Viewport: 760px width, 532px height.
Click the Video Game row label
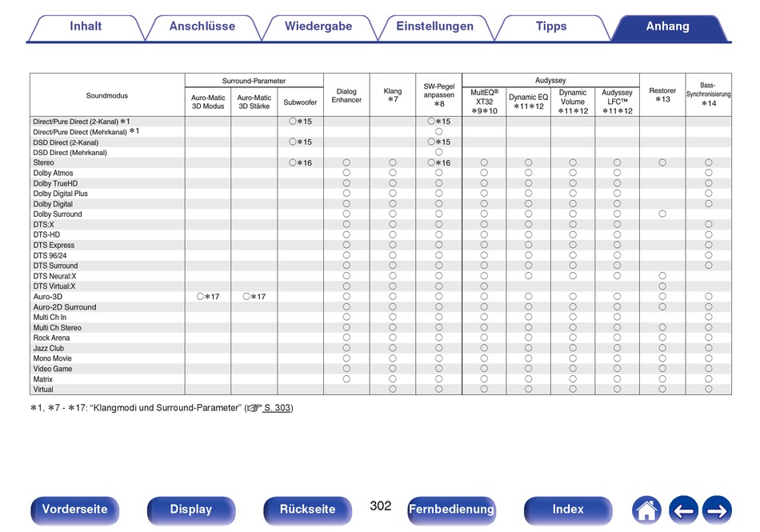point(52,370)
